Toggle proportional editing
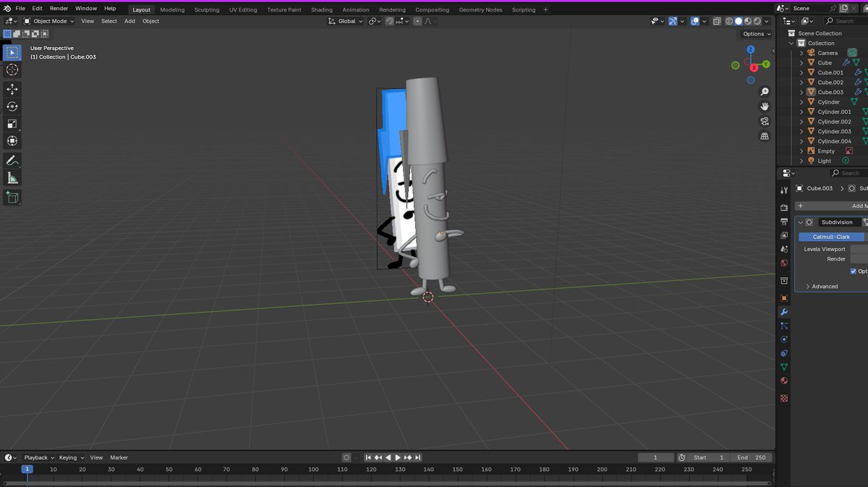The width and height of the screenshot is (868, 487). 417,21
